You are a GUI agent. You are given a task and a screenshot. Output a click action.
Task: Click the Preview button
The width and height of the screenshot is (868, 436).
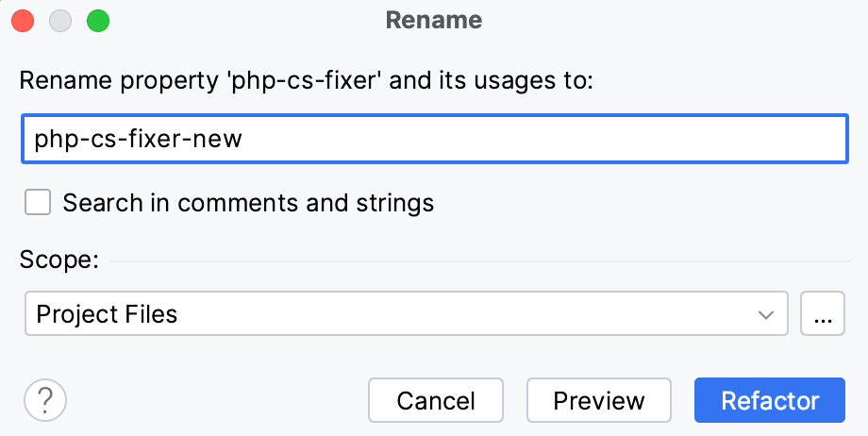[x=599, y=401]
